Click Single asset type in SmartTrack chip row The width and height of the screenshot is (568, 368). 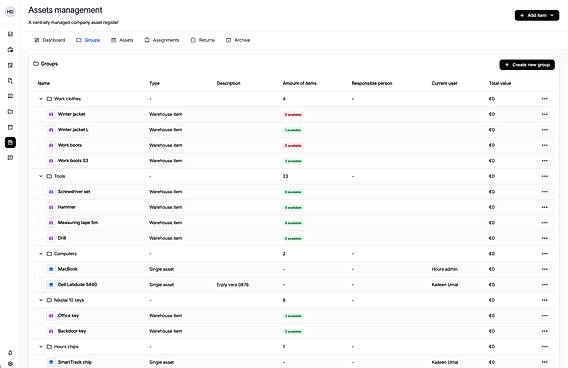pos(162,362)
